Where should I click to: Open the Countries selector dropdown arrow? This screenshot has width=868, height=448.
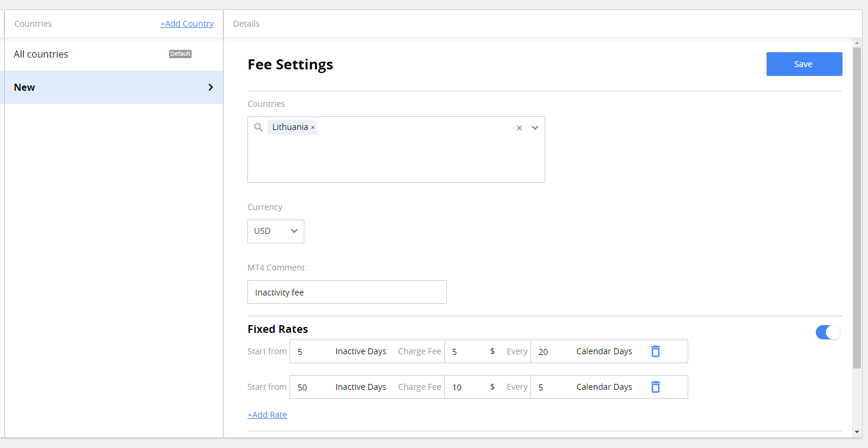pos(535,128)
